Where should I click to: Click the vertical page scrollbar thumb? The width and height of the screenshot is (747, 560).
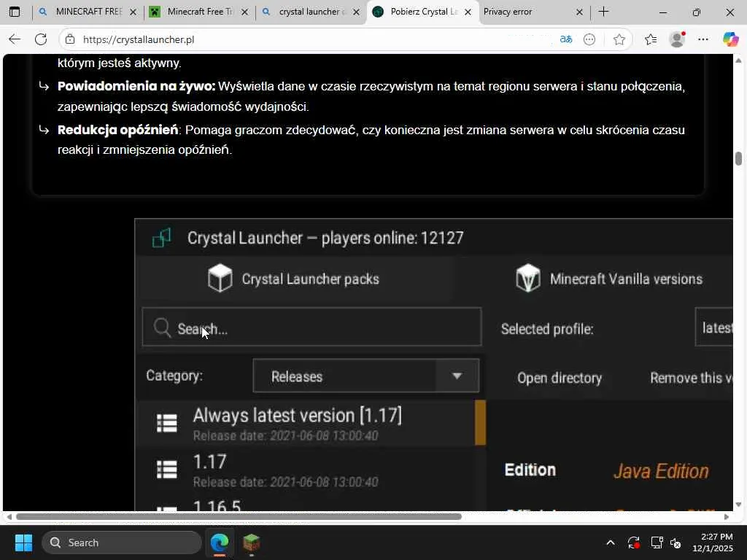738,158
